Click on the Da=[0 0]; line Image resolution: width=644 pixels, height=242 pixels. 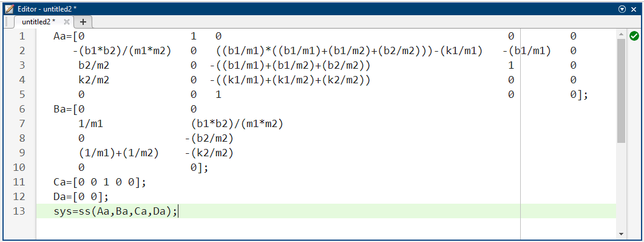click(x=81, y=197)
